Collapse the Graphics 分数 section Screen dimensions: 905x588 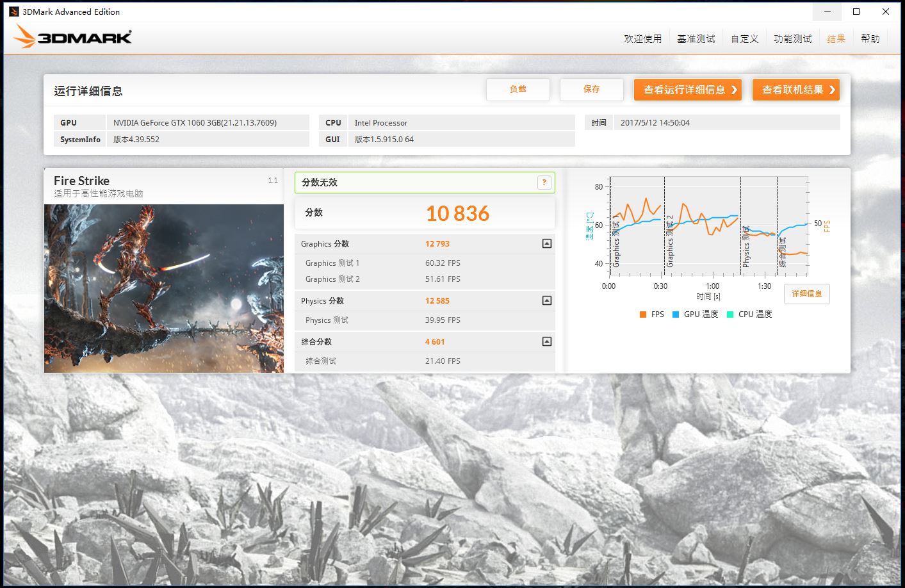click(546, 243)
